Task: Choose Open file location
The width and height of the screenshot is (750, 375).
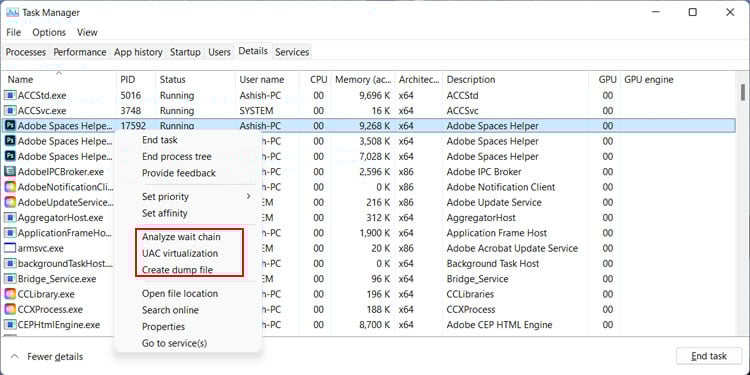Action: 180,294
